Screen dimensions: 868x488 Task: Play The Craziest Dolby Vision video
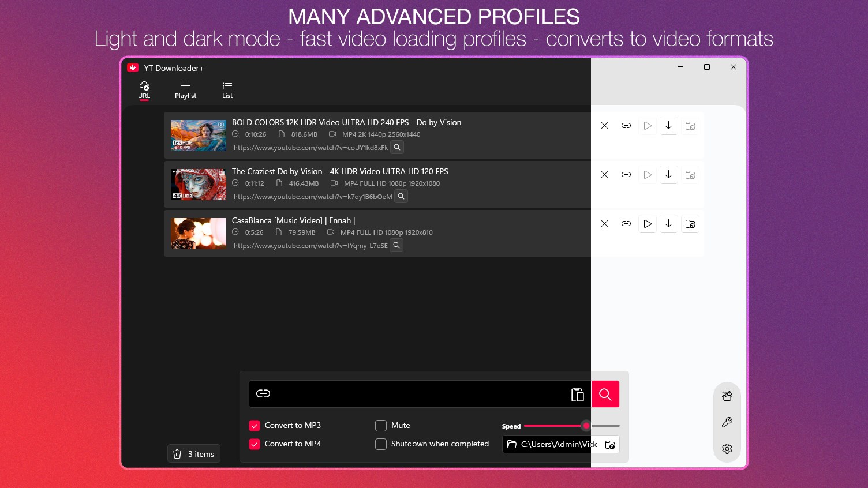coord(648,175)
